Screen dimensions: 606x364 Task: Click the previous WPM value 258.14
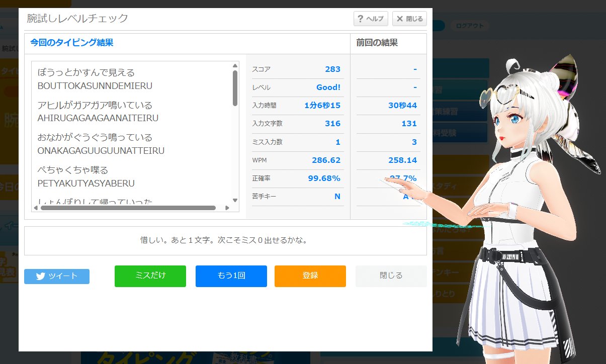point(403,160)
